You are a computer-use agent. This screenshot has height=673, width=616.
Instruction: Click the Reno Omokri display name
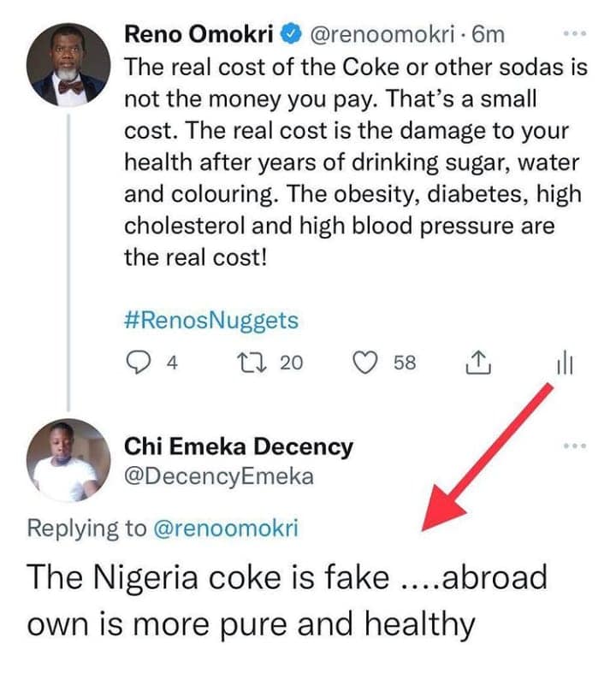pyautogui.click(x=200, y=35)
